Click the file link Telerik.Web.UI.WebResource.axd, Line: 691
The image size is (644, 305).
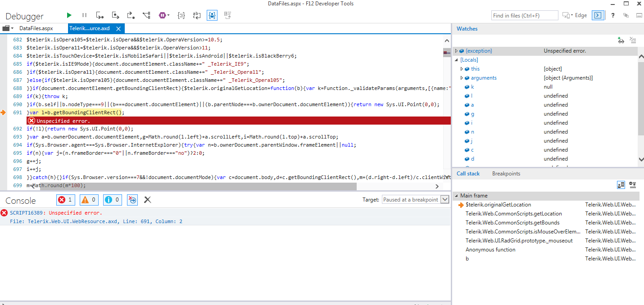pyautogui.click(x=96, y=221)
